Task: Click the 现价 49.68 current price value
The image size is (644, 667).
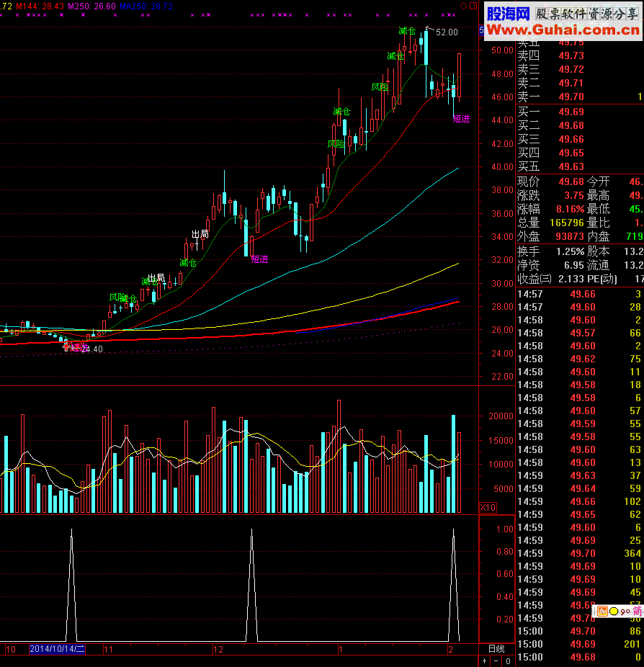Action: [571, 182]
